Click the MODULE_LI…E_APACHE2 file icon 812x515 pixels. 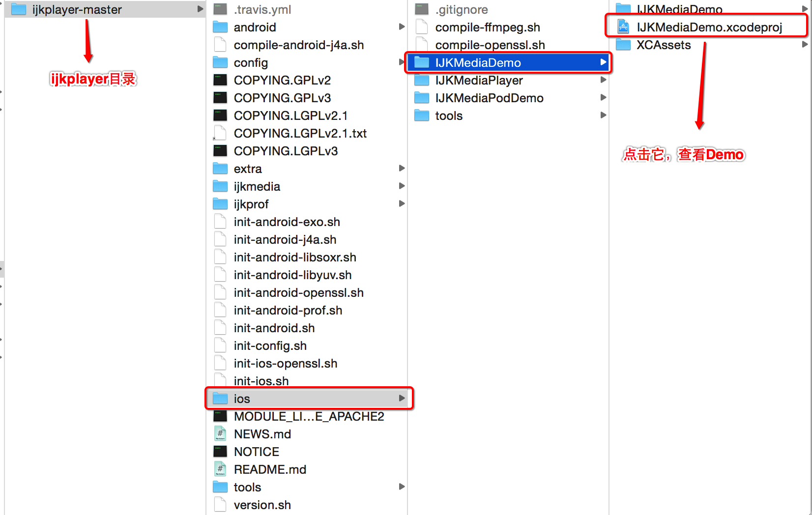coord(220,416)
